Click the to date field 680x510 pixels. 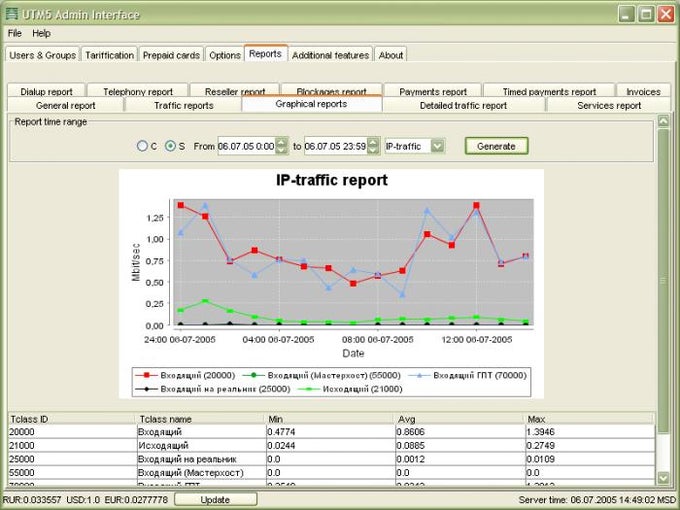click(335, 146)
